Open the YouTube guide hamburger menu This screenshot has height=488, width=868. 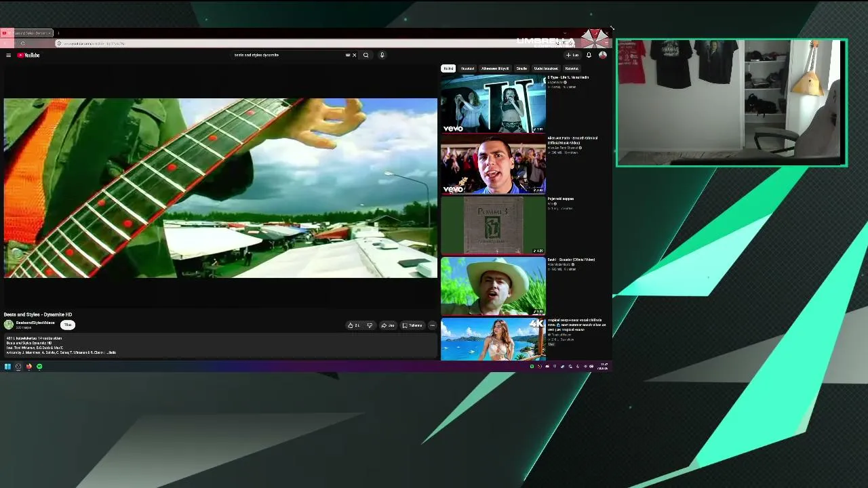[8, 55]
